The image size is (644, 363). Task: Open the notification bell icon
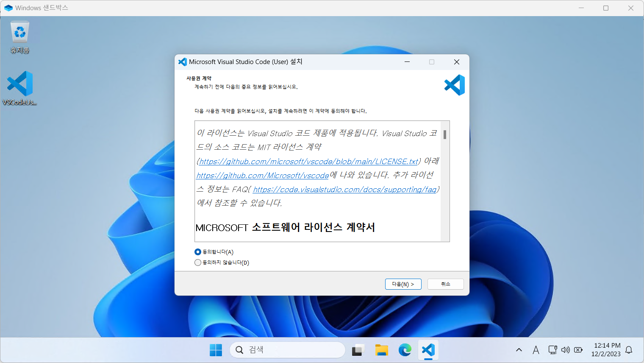pos(629,350)
